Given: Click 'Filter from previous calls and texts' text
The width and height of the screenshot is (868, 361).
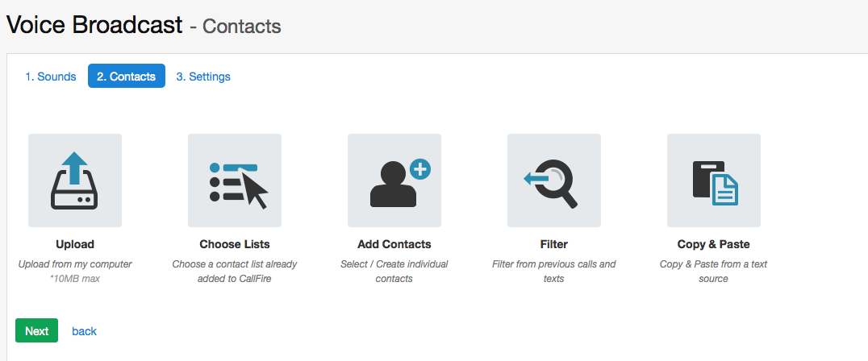Looking at the screenshot, I should pyautogui.click(x=554, y=272).
